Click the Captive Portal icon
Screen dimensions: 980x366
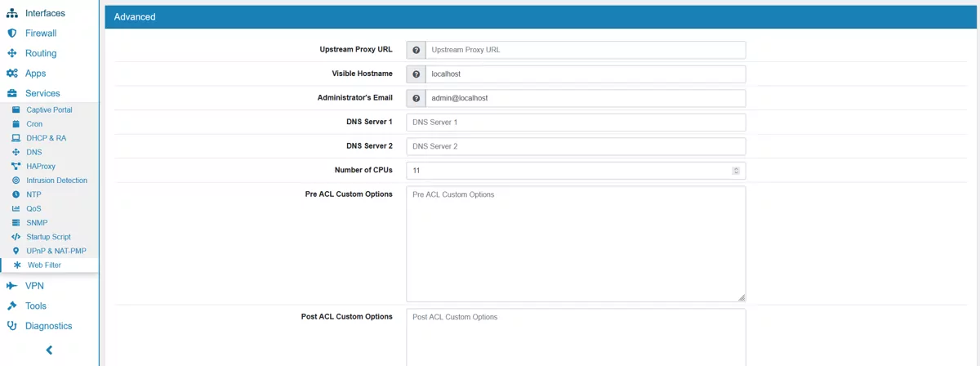(16, 109)
